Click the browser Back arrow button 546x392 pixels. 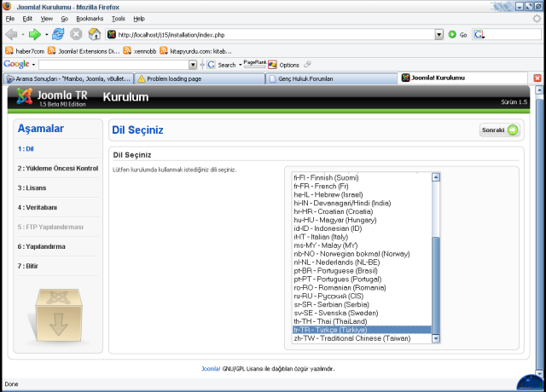[x=11, y=34]
